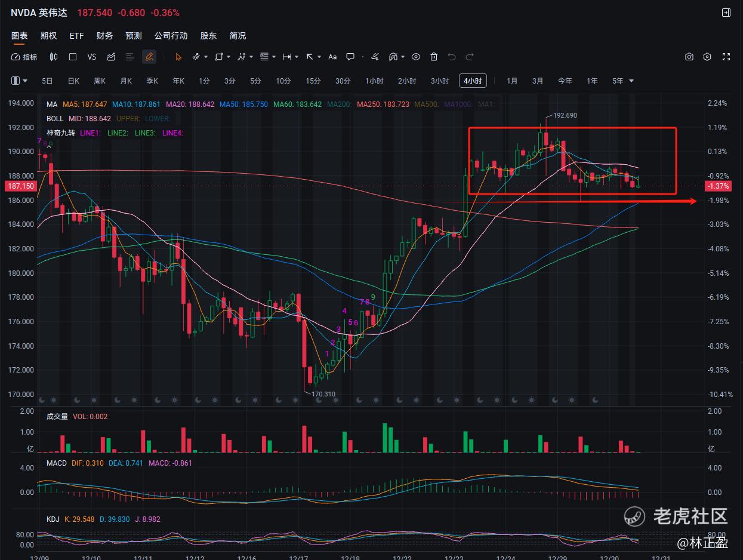Open the 指标 indicators panel
The height and width of the screenshot is (560, 743).
[x=24, y=57]
